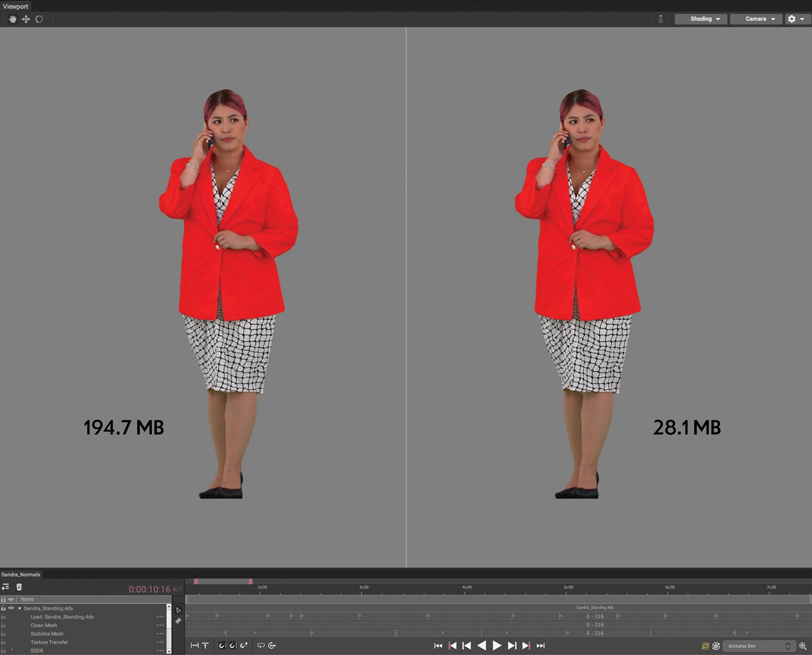The width and height of the screenshot is (812, 655).
Task: Click the fit timeline width icon
Action: point(195,646)
